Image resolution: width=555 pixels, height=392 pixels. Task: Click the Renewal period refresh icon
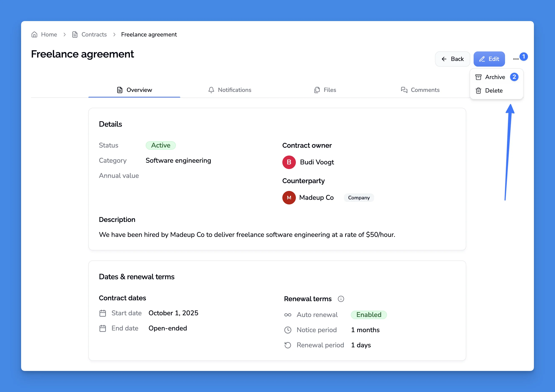(x=288, y=345)
